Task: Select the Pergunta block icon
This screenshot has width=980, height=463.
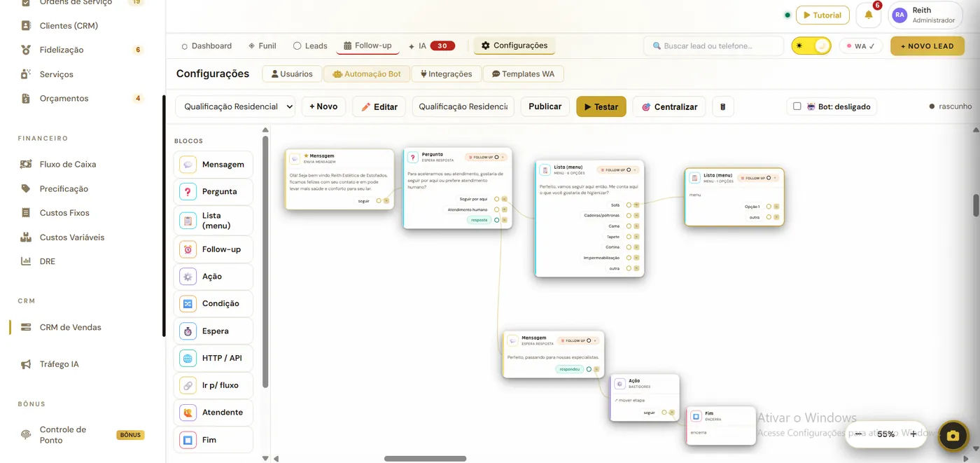Action: pos(188,191)
